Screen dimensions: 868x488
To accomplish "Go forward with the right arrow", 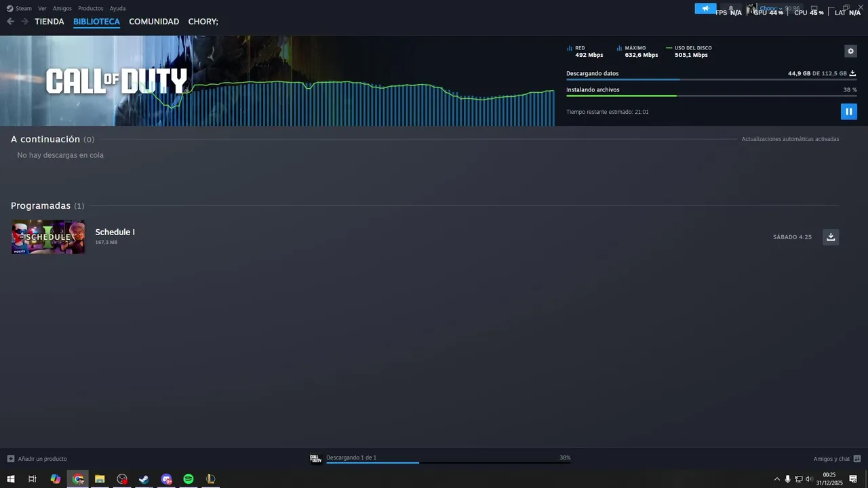I will [24, 22].
